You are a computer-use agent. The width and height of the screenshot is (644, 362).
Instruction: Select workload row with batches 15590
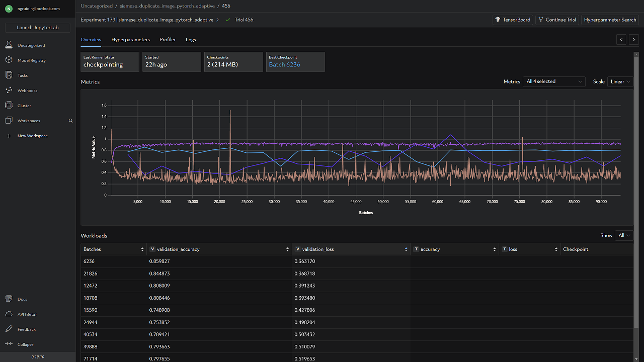(x=357, y=310)
